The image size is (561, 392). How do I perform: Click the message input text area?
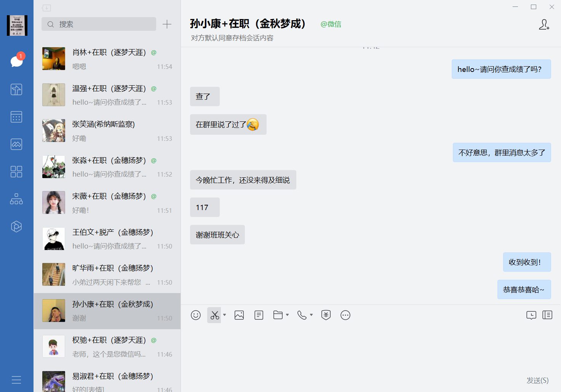(x=371, y=348)
